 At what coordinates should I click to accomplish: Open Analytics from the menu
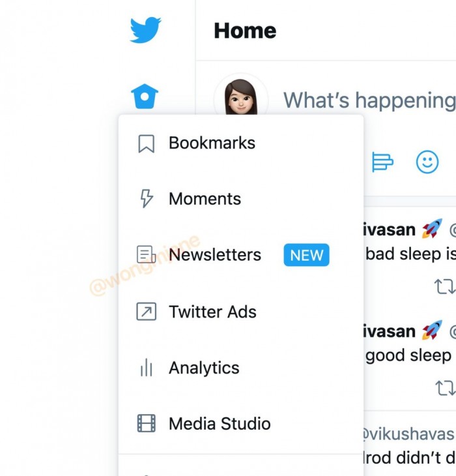click(241, 368)
